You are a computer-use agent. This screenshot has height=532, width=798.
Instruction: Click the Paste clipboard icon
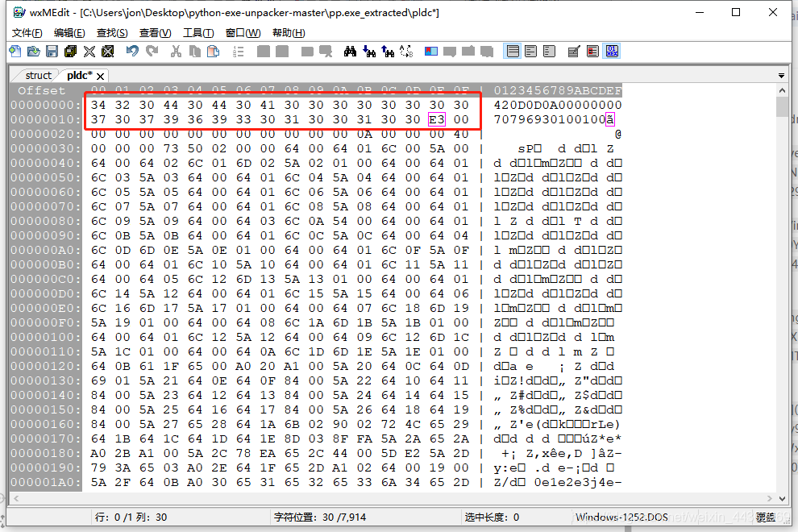pos(214,52)
